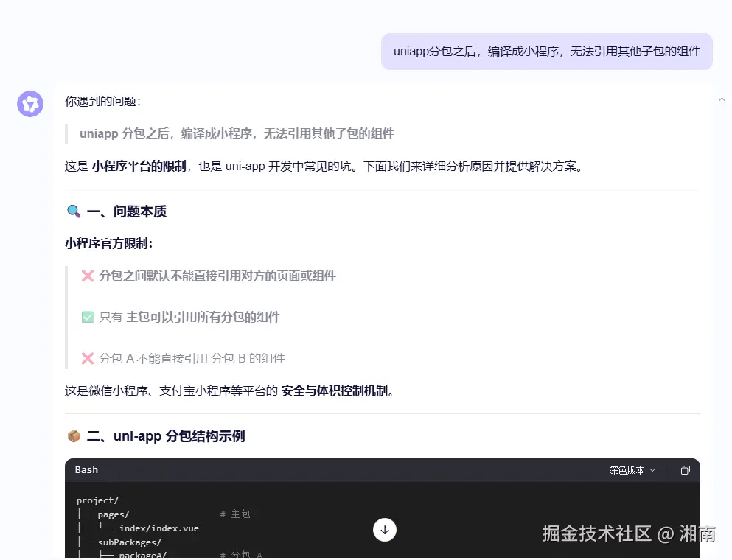Click 'pages/' line in the code block

(114, 514)
